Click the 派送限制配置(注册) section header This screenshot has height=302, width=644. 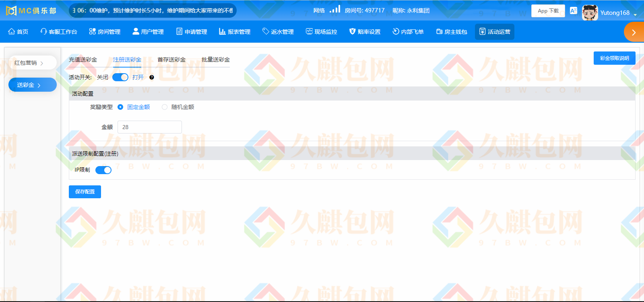pyautogui.click(x=352, y=154)
